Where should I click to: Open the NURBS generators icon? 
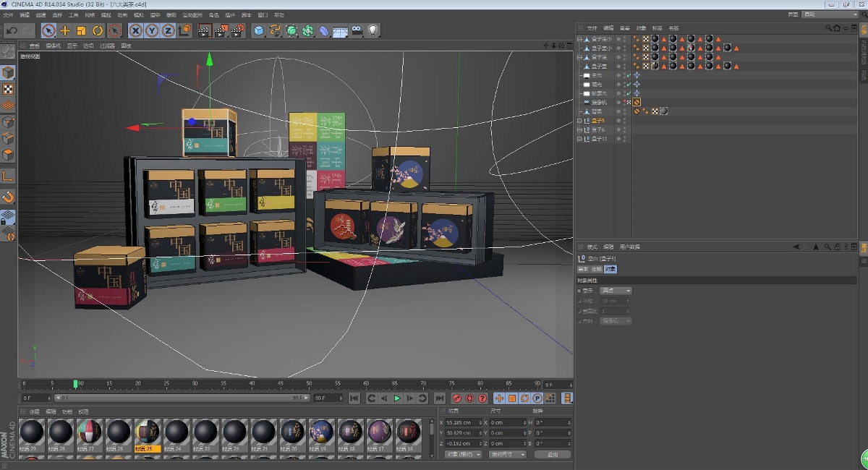[x=292, y=30]
